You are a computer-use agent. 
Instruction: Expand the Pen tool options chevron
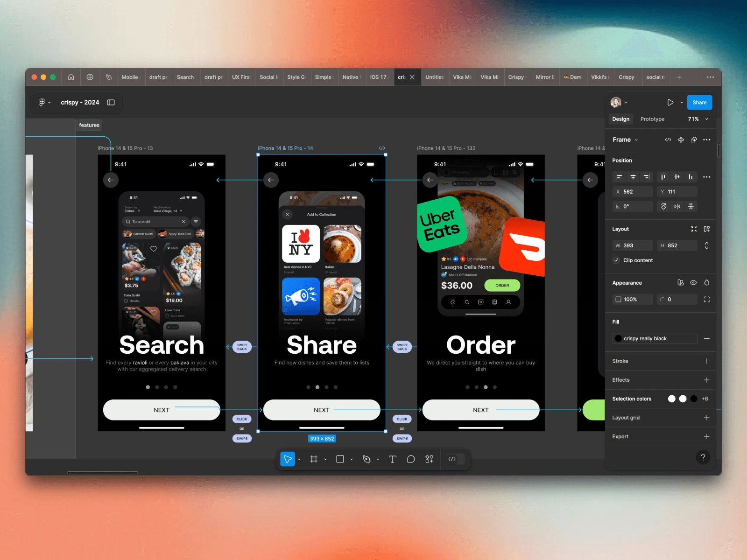pyautogui.click(x=378, y=459)
